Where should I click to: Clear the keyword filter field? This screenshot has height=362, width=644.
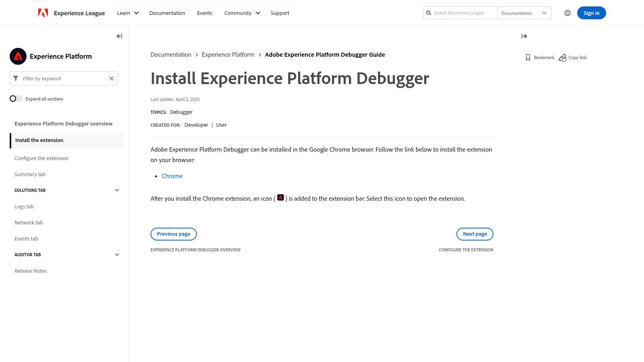pos(111,78)
